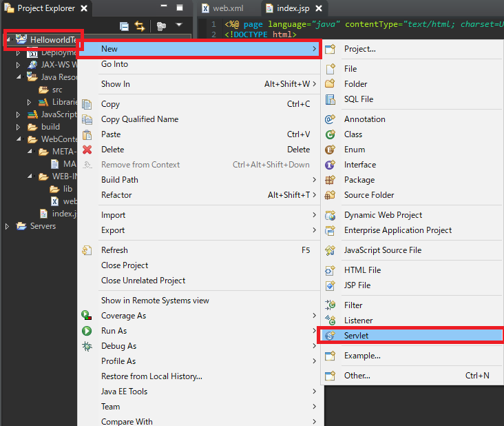The width and height of the screenshot is (504, 426).
Task: Open the Java EE Tools submenu
Action: [199, 392]
